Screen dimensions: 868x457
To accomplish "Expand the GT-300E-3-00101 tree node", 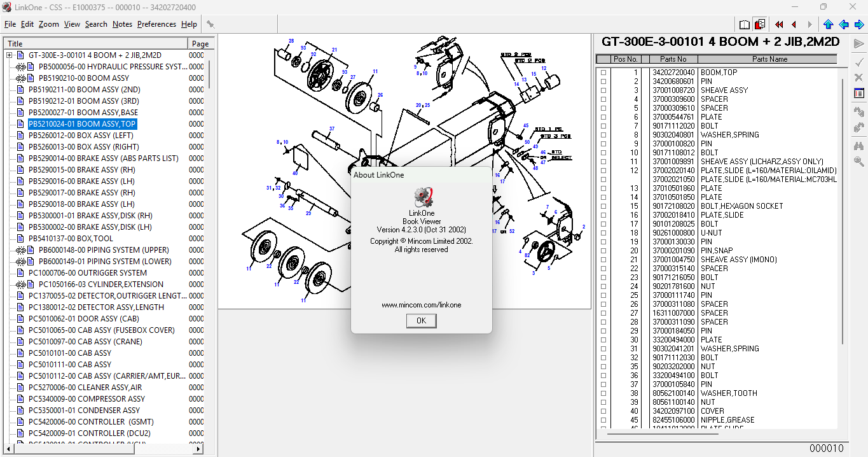I will [9, 55].
